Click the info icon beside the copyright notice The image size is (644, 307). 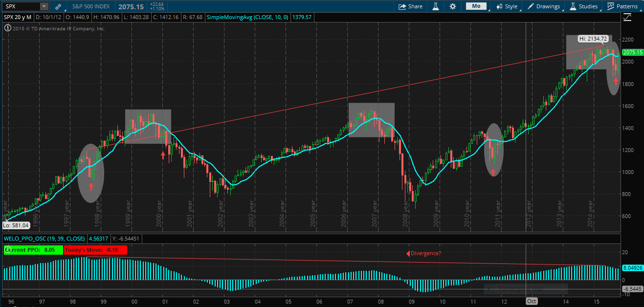[x=7, y=28]
